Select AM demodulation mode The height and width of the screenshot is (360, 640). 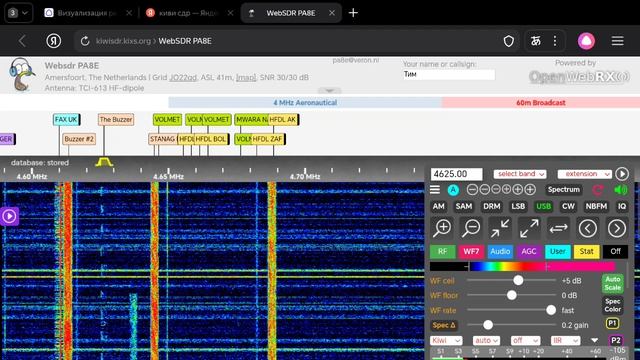tap(438, 207)
